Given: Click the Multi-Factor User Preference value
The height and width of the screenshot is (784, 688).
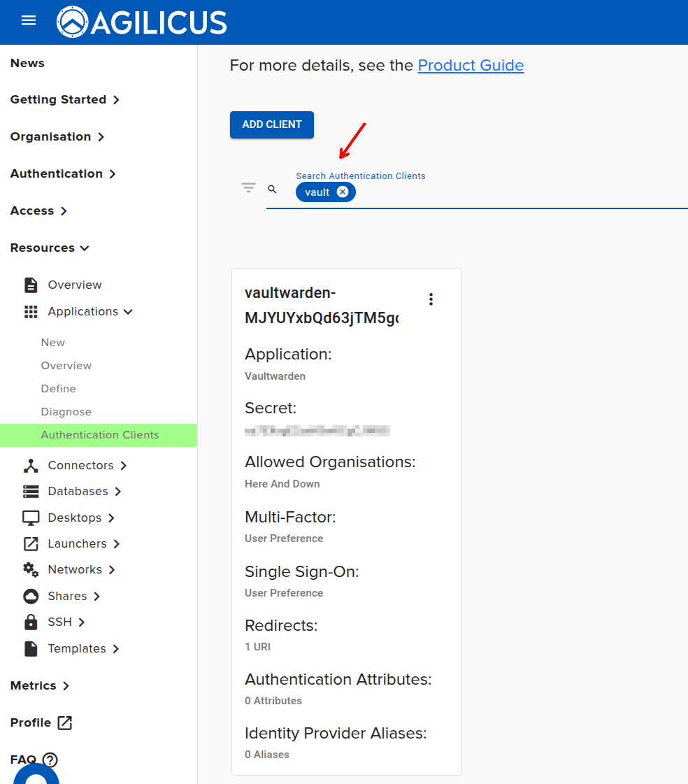Looking at the screenshot, I should coord(283,539).
